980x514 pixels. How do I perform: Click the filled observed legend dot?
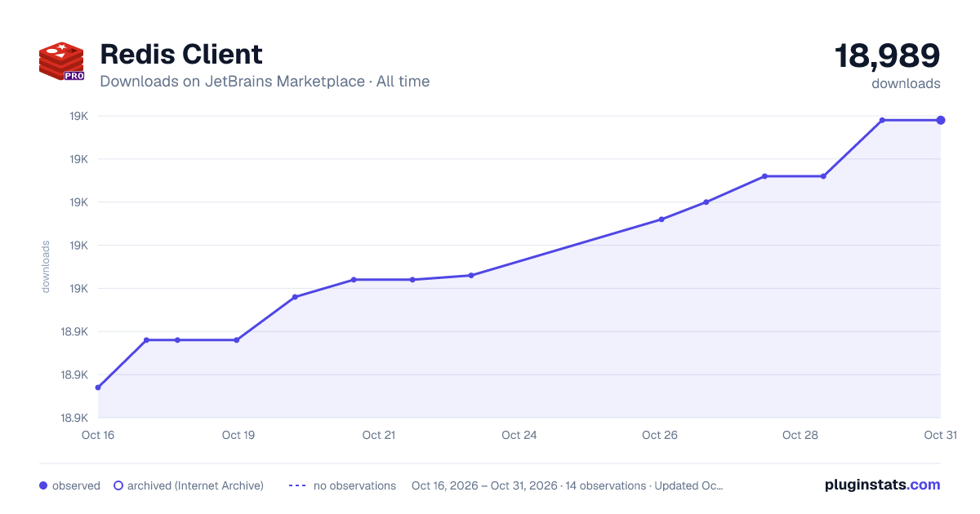(43, 485)
